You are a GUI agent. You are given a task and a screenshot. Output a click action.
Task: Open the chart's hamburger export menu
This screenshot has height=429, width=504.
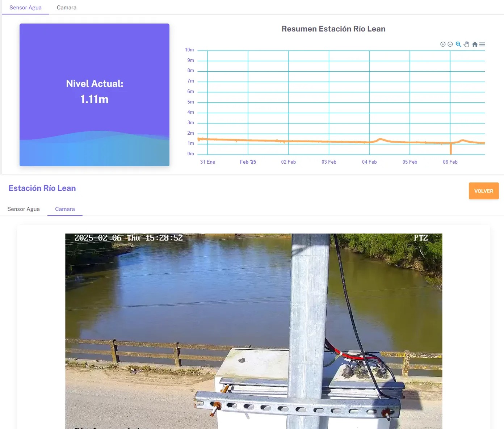point(482,44)
